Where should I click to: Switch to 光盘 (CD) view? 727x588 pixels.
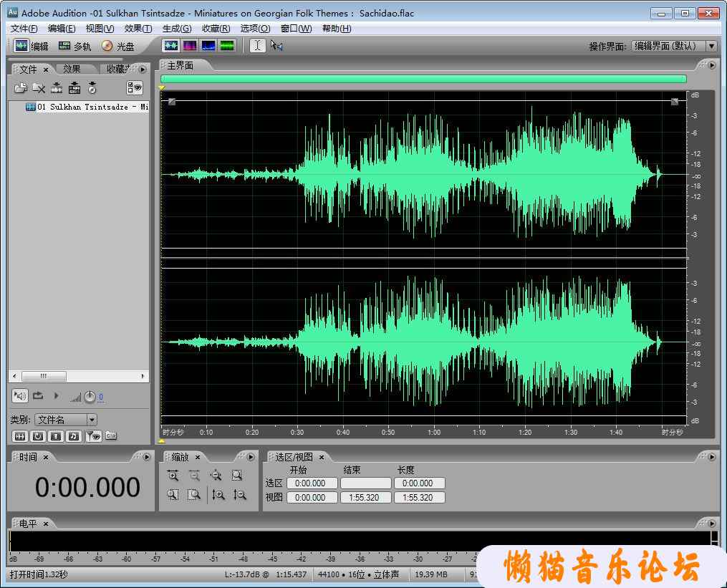pos(117,46)
